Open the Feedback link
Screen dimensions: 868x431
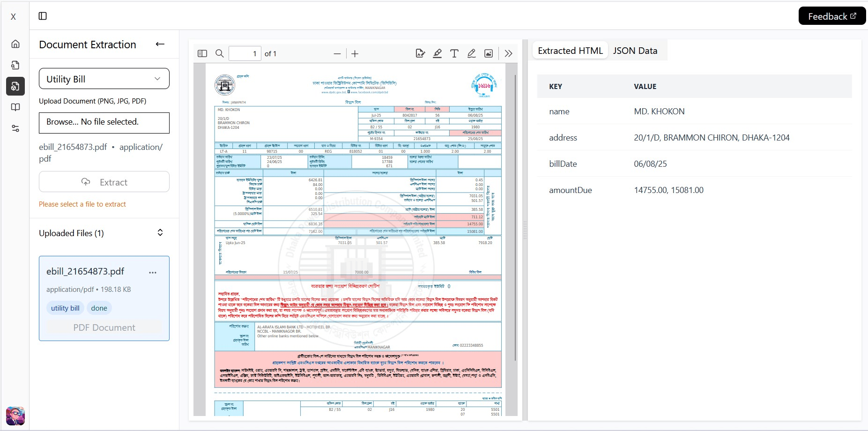click(831, 16)
